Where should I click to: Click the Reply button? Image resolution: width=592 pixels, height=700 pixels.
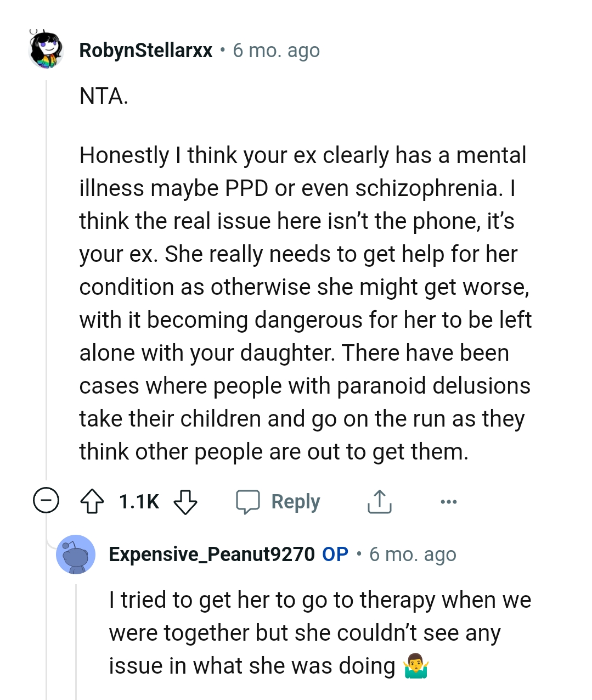296,501
